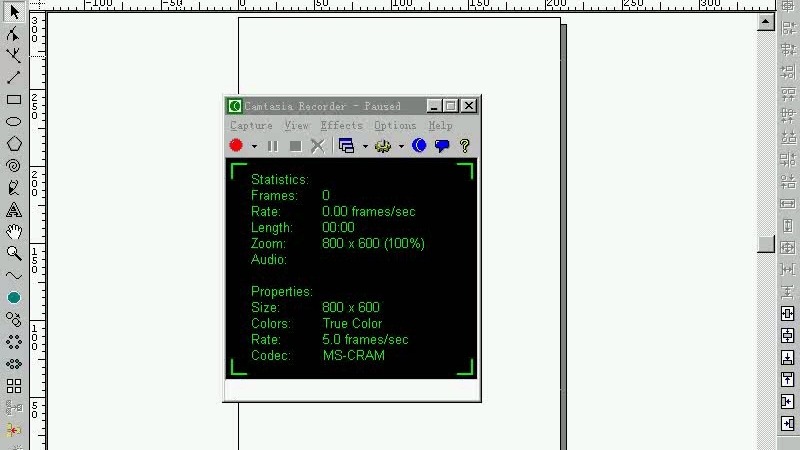Open the View menu in Camtasia
Image resolution: width=800 pixels, height=450 pixels.
click(297, 126)
